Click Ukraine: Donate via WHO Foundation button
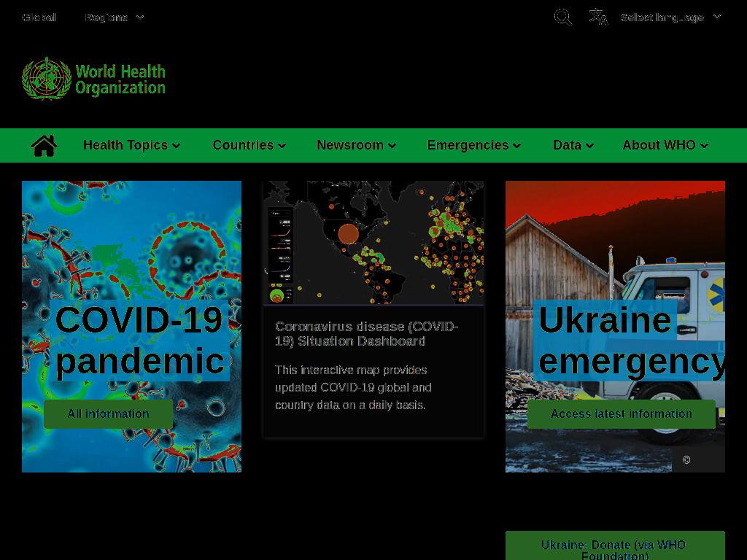Screen dimensions: 747x560 click(x=615, y=546)
